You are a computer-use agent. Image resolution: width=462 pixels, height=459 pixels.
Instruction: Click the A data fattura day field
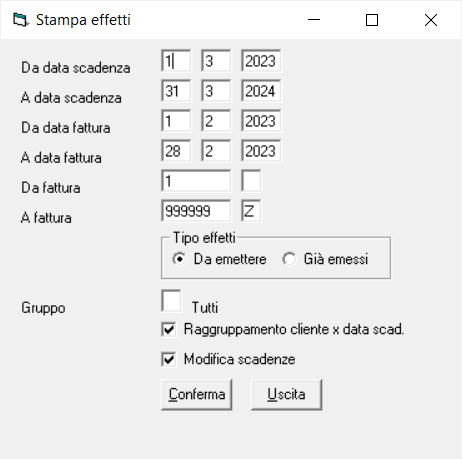[x=176, y=151]
